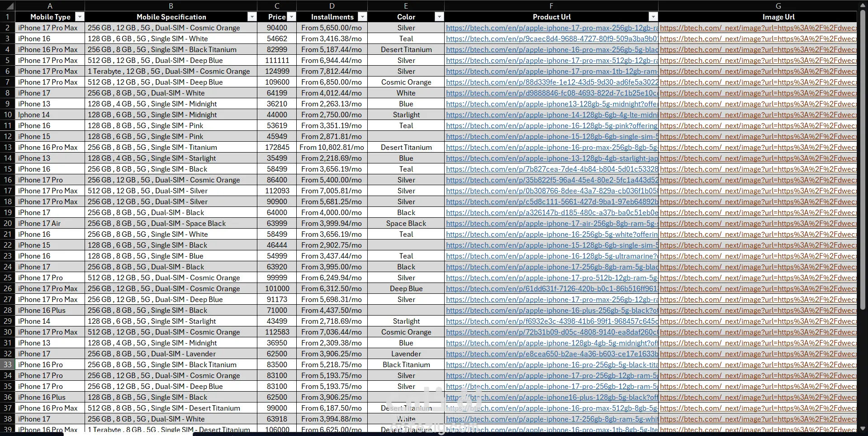Image resolution: width=868 pixels, height=436 pixels.
Task: Select row 20 by its row number
Action: 8,223
